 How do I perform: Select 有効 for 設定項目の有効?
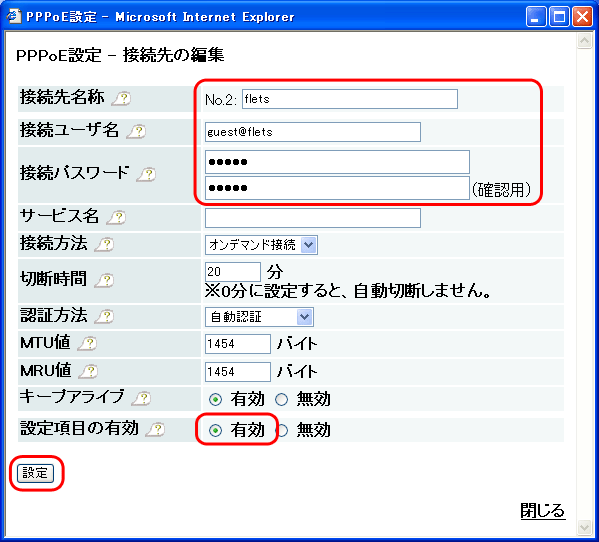click(215, 430)
